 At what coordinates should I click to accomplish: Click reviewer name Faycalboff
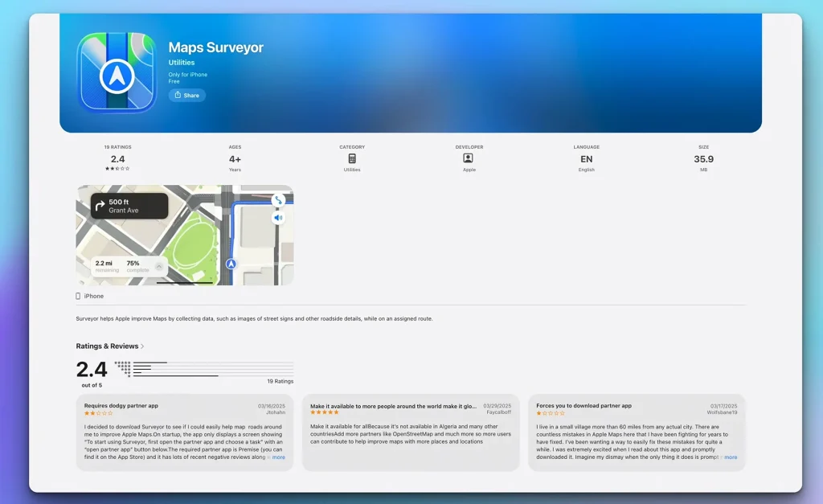(498, 412)
